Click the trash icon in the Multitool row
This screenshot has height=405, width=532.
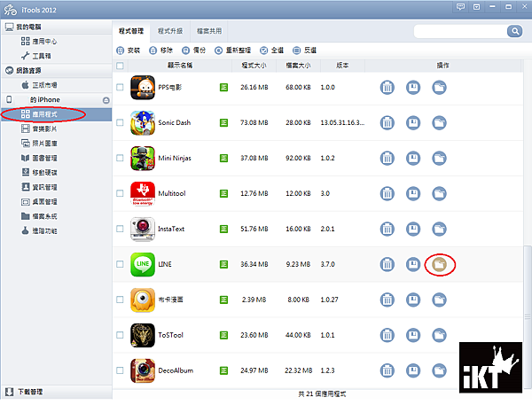point(387,194)
